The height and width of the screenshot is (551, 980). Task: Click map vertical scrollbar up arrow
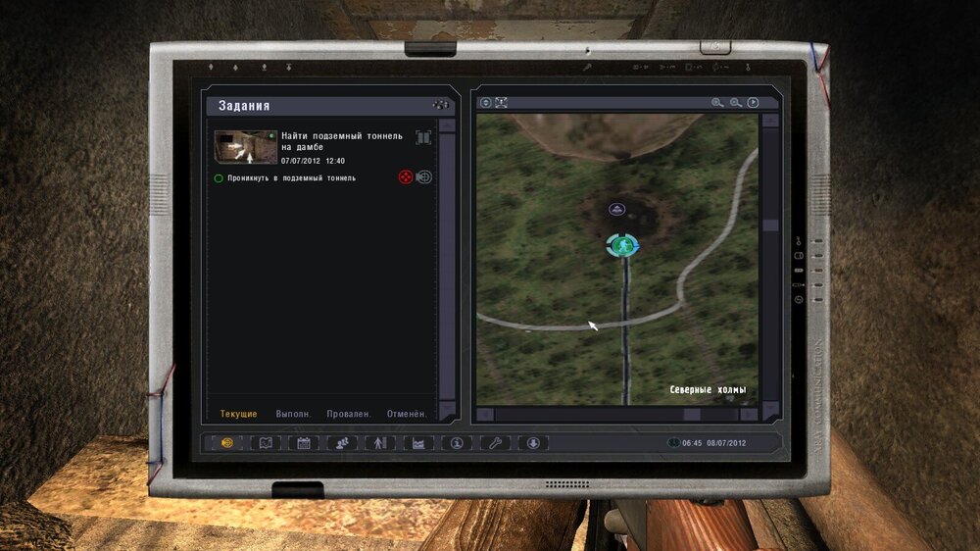click(770, 120)
